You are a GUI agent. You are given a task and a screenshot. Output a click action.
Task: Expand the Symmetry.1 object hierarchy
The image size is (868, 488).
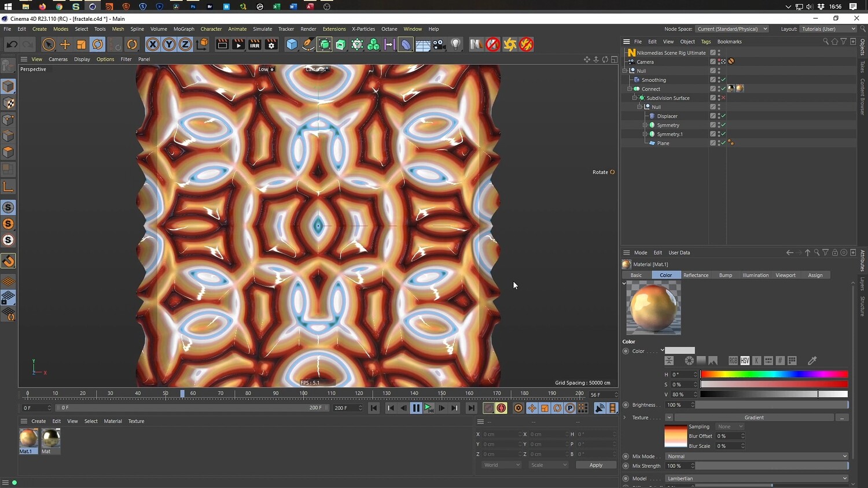(645, 134)
